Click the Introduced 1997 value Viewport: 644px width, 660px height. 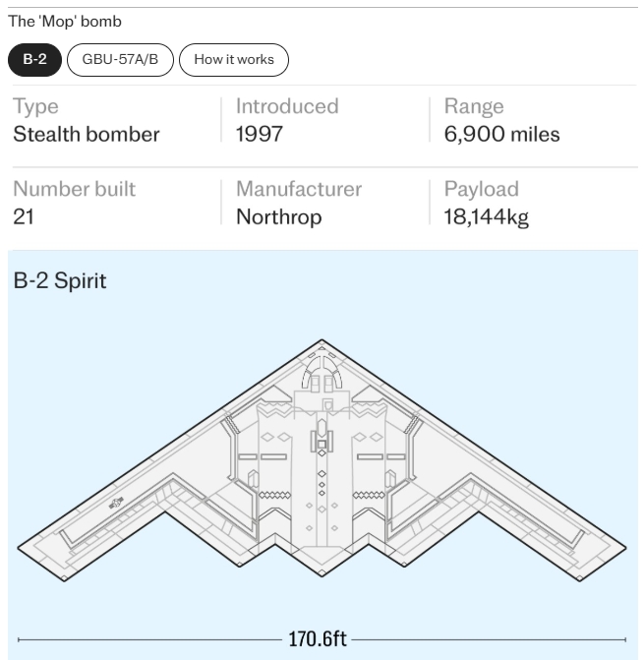tap(260, 135)
